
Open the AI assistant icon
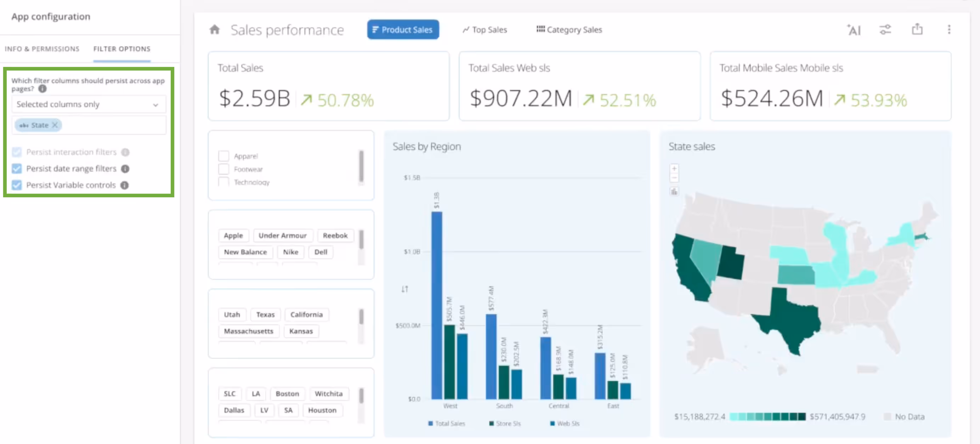tap(854, 30)
